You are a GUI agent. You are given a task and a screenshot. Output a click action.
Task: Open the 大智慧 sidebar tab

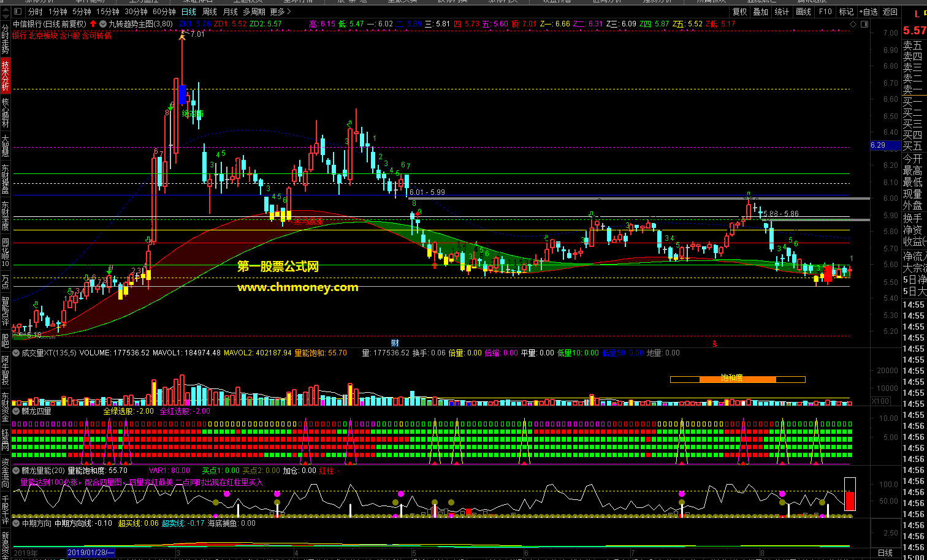pyautogui.click(x=6, y=146)
